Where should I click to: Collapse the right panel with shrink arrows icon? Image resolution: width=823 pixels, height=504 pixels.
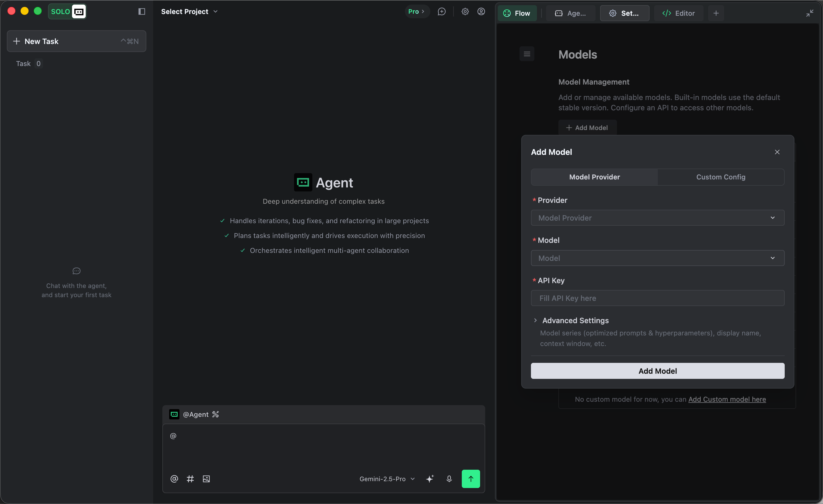point(810,13)
